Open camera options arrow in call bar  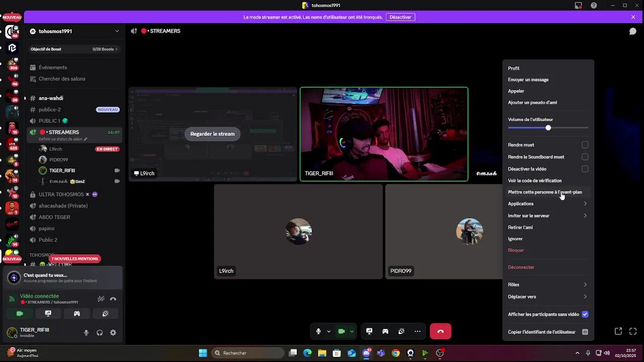point(352,331)
